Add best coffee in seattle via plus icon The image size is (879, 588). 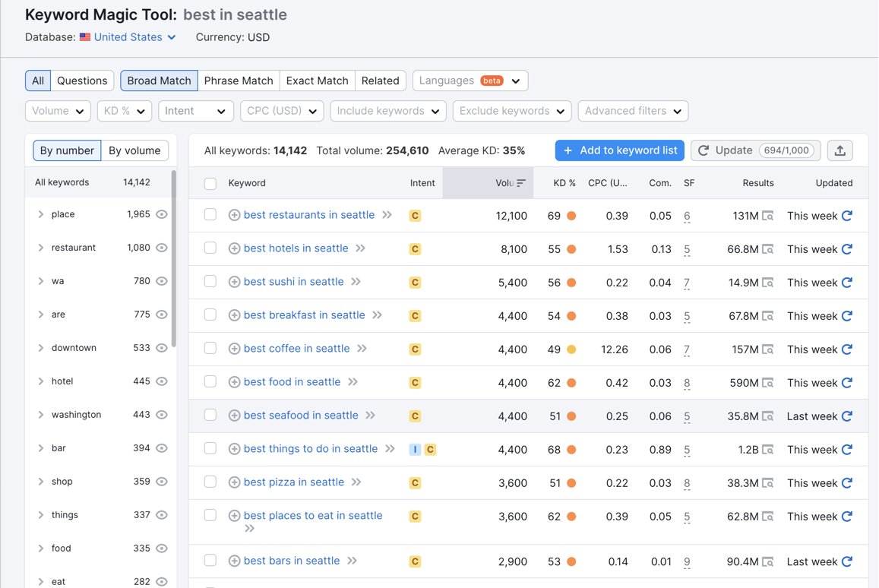coord(234,349)
